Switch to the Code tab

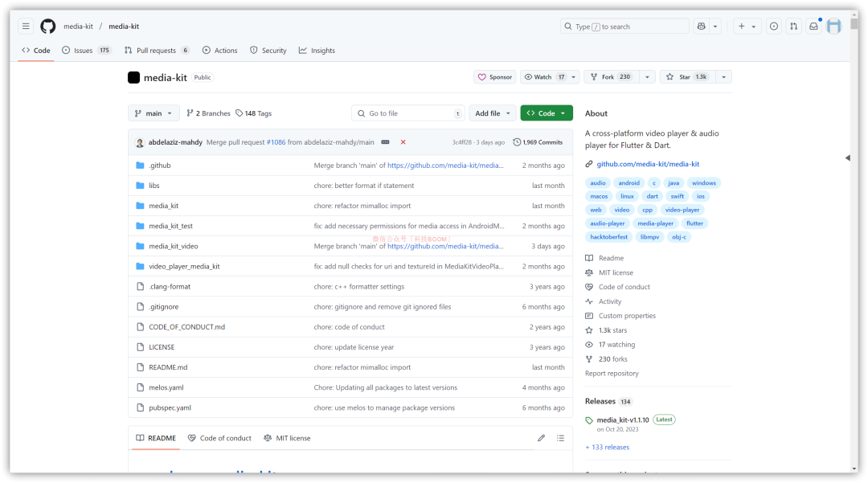click(36, 51)
